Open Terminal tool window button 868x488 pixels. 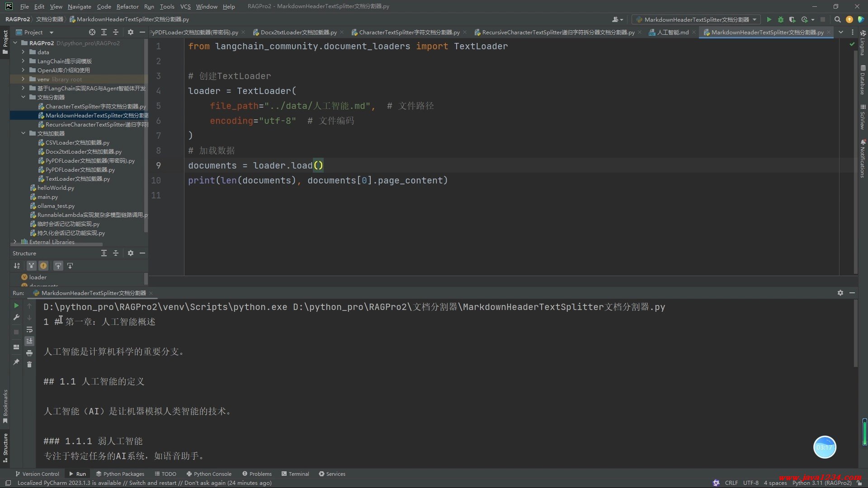pyautogui.click(x=295, y=474)
